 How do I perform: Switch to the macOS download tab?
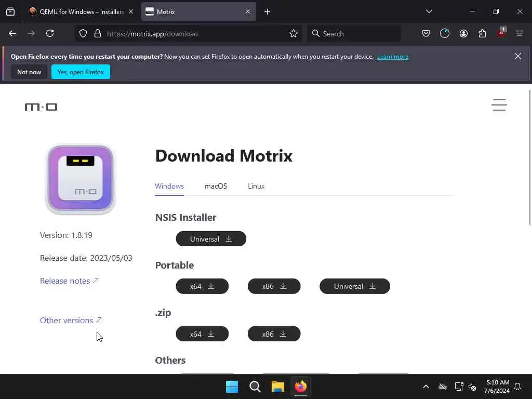click(216, 187)
